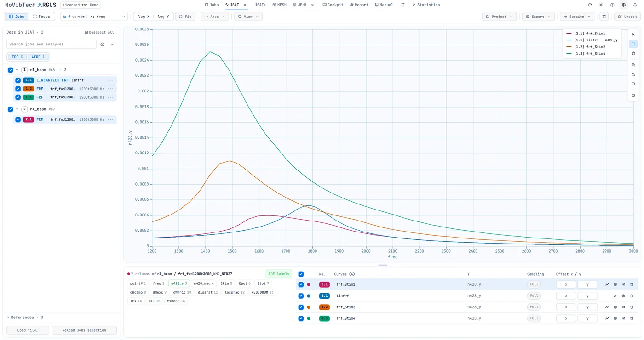The height and width of the screenshot is (340, 644).
Task: Open the Project dropdown
Action: [499, 17]
